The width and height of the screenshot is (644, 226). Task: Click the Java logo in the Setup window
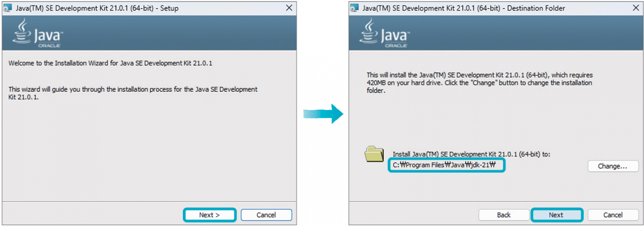(37, 33)
